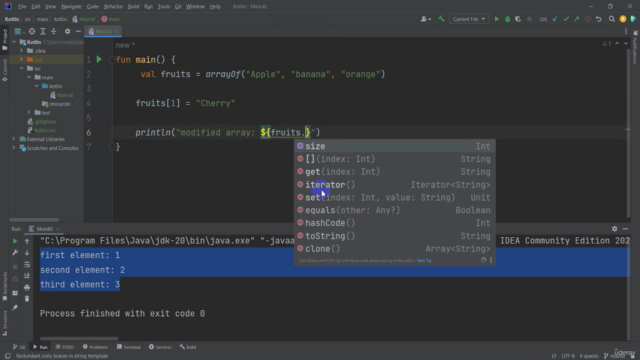This screenshot has height=360, width=640.
Task: Go to next highlighted error arrow
Action: (626, 43)
